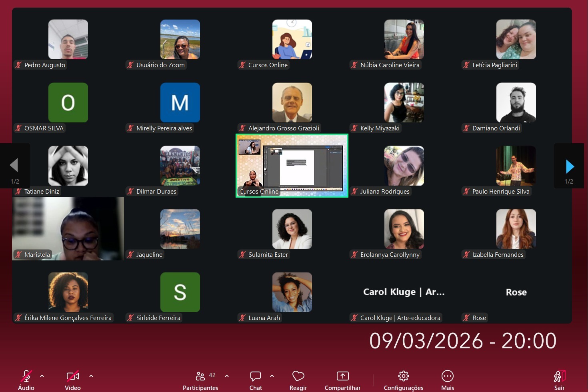Select Alejandro Grosso Grazioli's video tile

click(x=292, y=102)
